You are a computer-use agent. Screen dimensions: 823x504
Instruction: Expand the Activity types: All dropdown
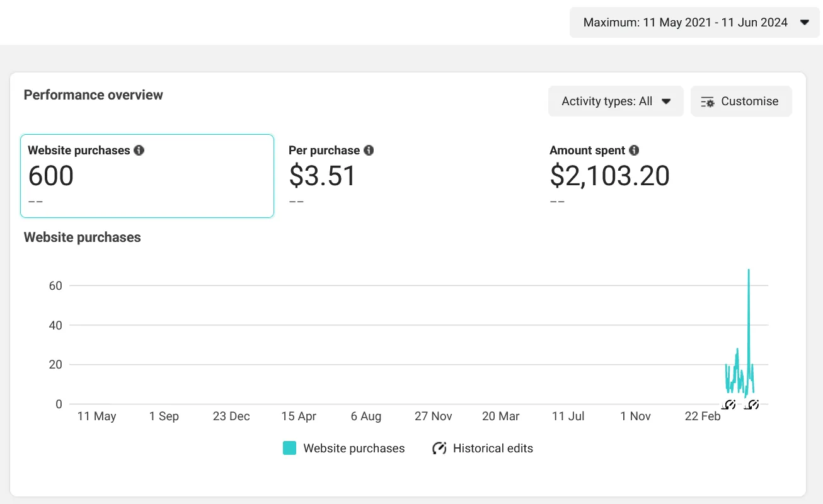point(615,101)
